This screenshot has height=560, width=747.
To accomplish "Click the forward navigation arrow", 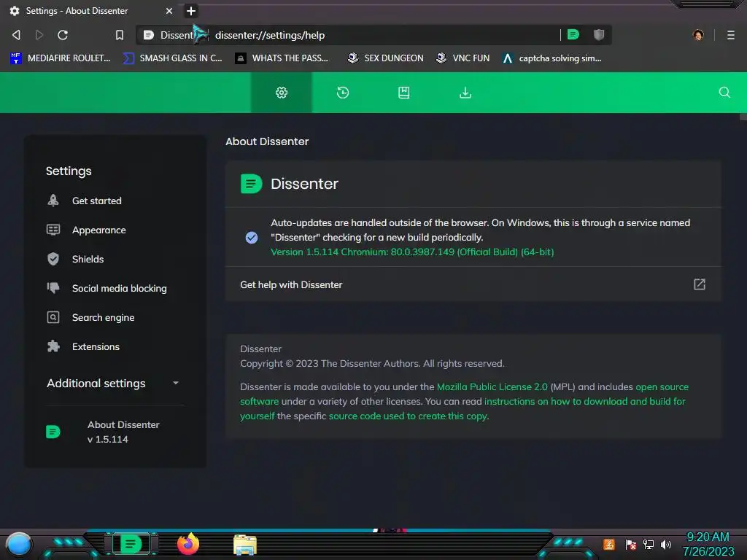I will tap(39, 35).
